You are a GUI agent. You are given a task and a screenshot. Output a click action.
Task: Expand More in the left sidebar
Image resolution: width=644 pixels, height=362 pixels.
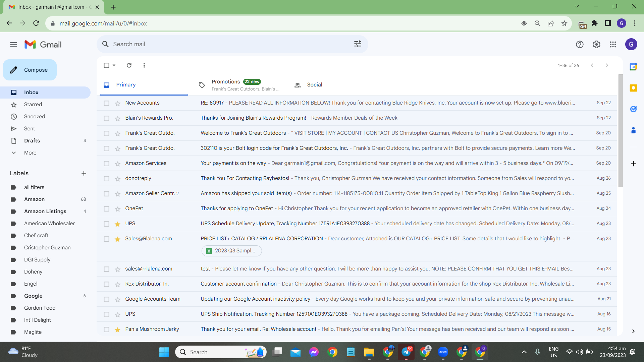point(30,153)
